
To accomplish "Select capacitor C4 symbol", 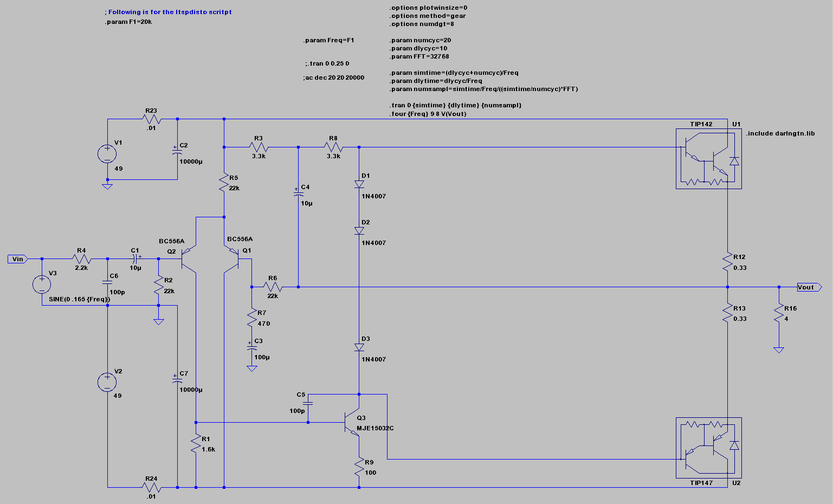I will pyautogui.click(x=298, y=193).
